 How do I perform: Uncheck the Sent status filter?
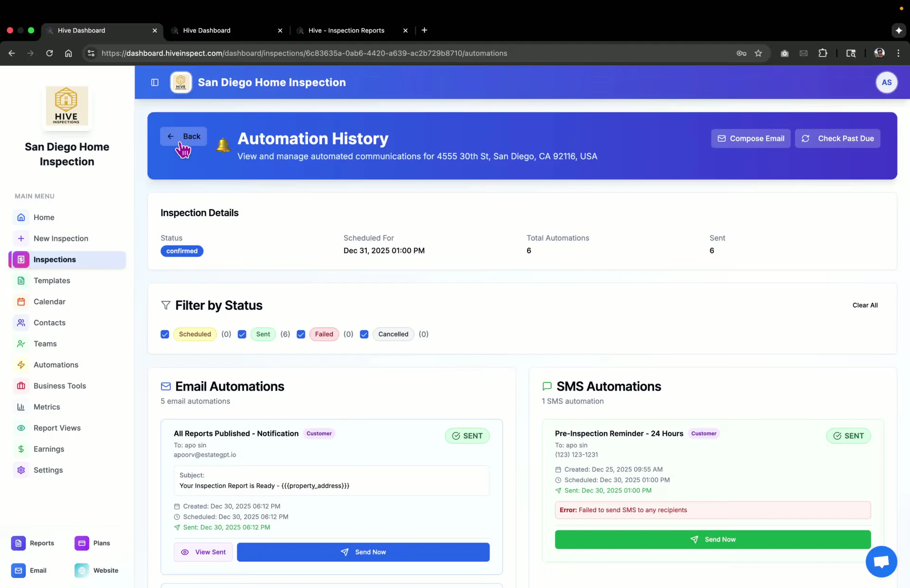click(x=242, y=335)
